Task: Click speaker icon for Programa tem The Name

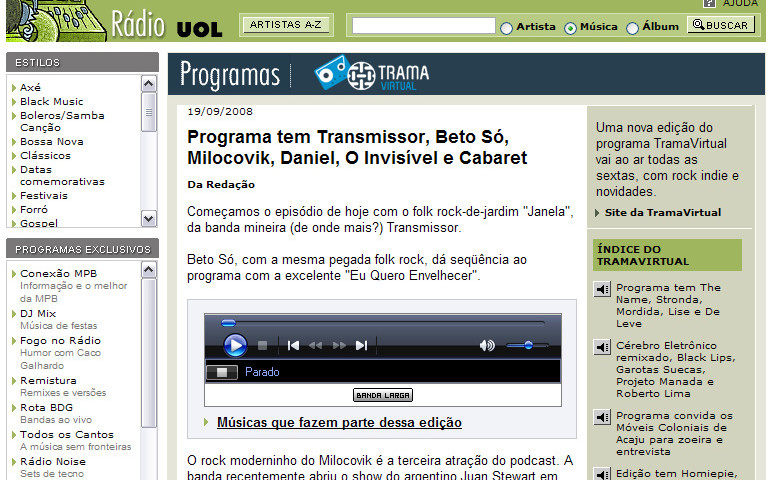Action: (602, 289)
